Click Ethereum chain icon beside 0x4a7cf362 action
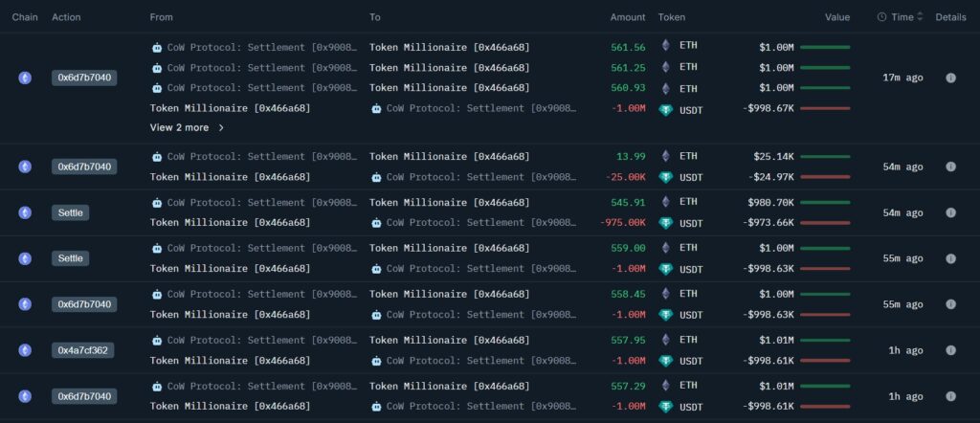 [x=25, y=350]
